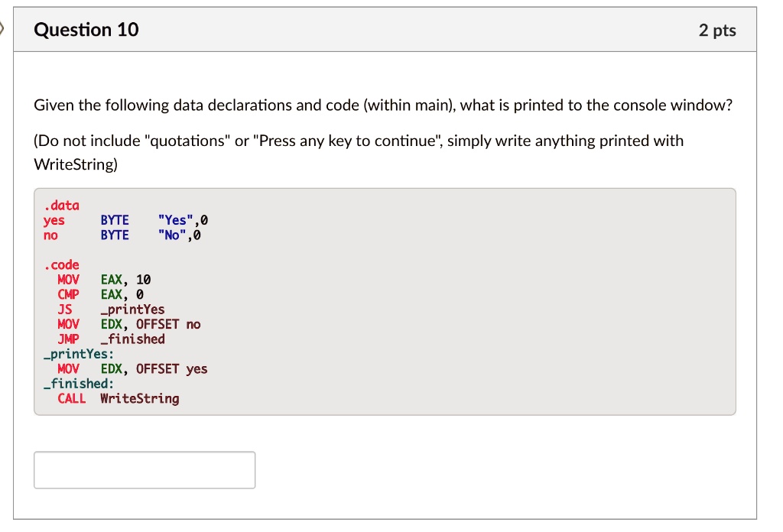Screen dimensions: 783x532
Task: Click the "CALL WriteString" instruction
Action: point(118,398)
